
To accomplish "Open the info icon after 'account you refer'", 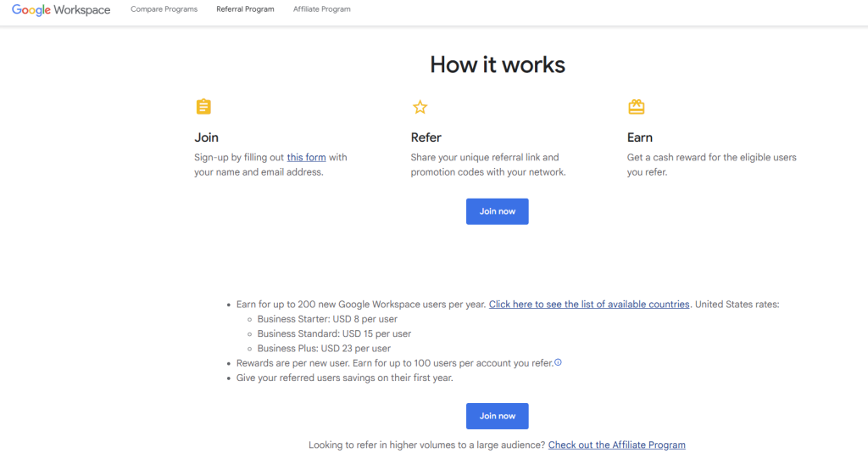I will click(558, 362).
